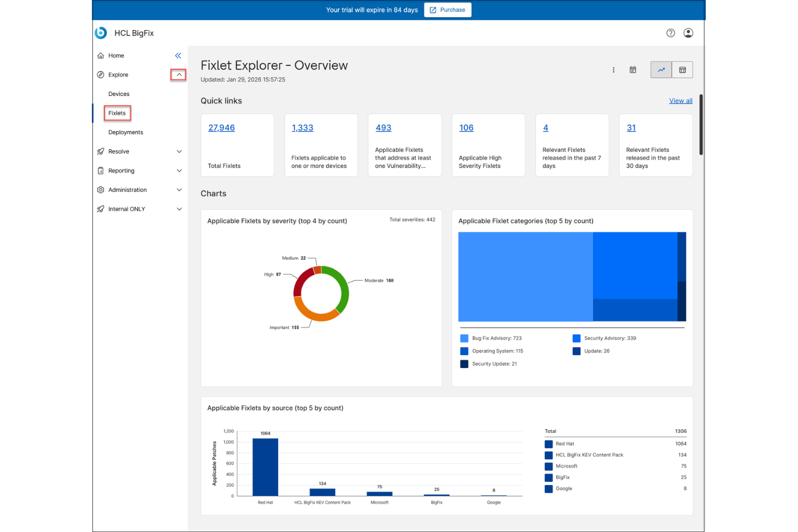Open the user account profile icon

point(688,33)
